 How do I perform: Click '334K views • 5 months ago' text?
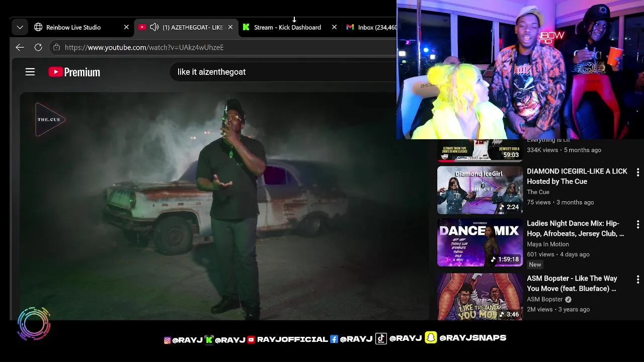(564, 150)
